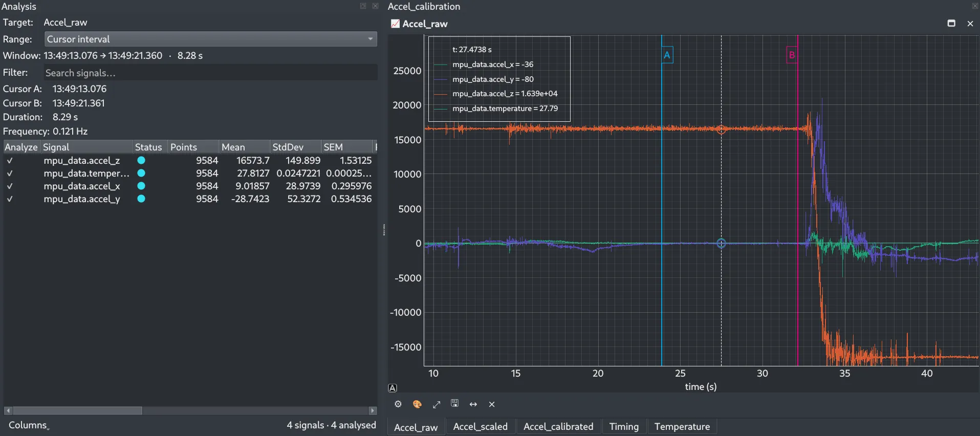Click Mean value 9.01857
Screen dimensions: 980x436
(252, 186)
